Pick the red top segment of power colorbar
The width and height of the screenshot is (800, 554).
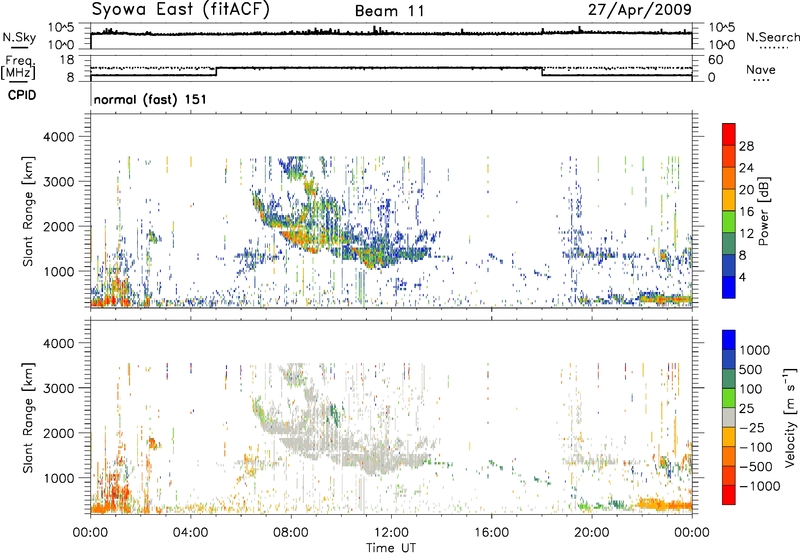(x=729, y=134)
